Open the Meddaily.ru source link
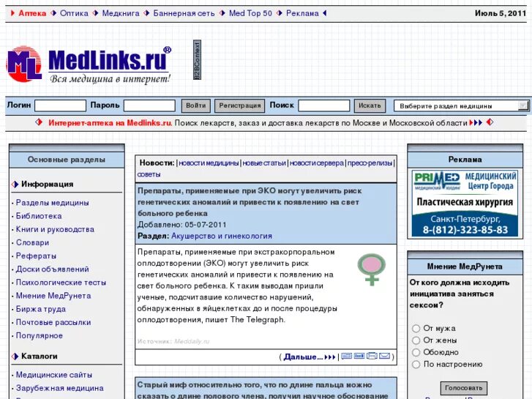The image size is (532, 399). coord(192,341)
